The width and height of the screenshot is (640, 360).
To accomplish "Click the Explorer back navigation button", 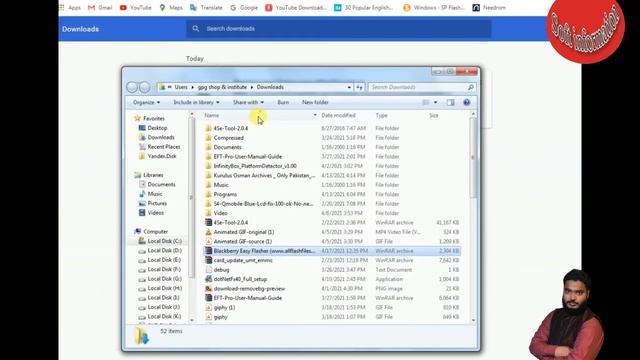I will pyautogui.click(x=132, y=87).
